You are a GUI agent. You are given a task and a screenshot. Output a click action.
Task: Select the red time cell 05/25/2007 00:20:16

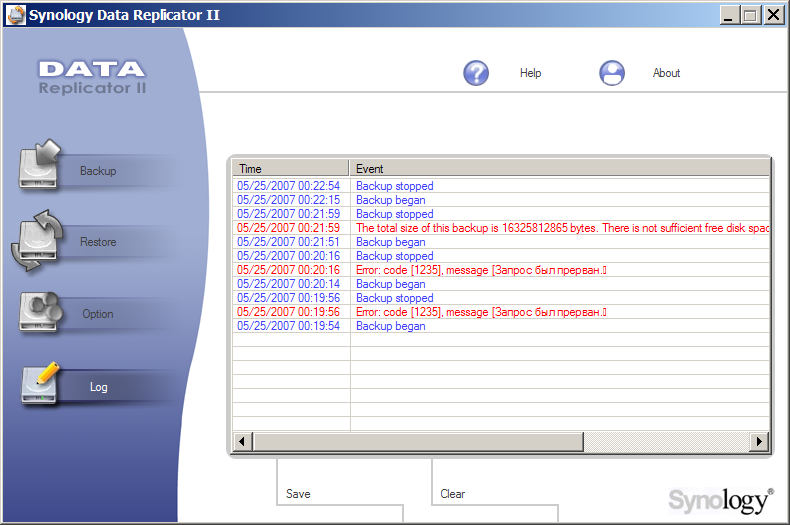(x=289, y=270)
